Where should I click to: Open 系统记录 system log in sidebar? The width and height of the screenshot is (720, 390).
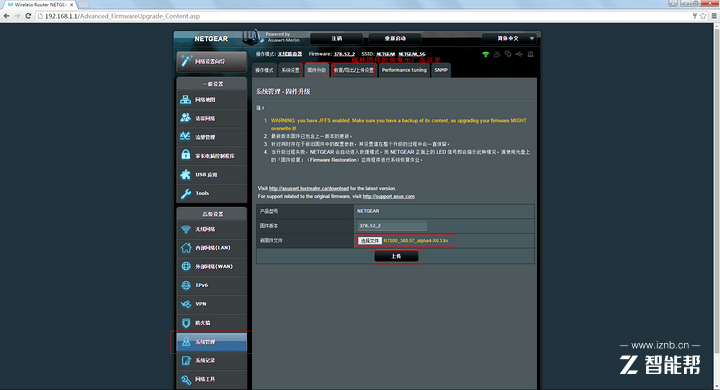[212, 361]
